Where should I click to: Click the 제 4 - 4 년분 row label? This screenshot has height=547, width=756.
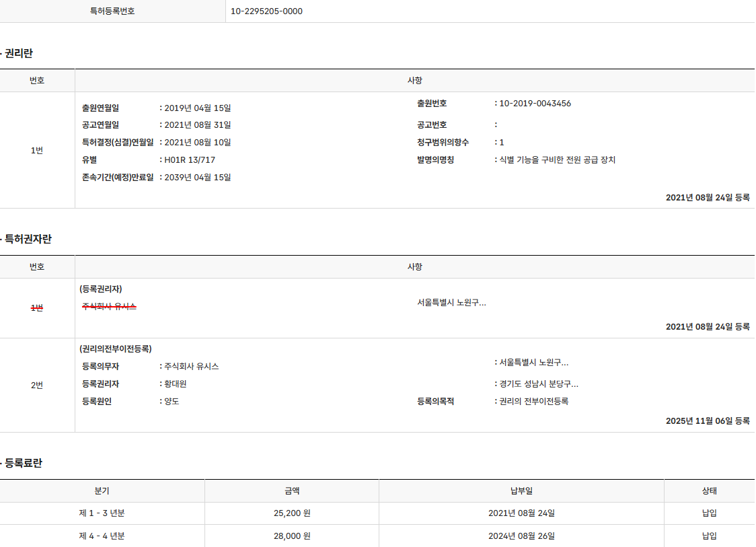click(102, 536)
